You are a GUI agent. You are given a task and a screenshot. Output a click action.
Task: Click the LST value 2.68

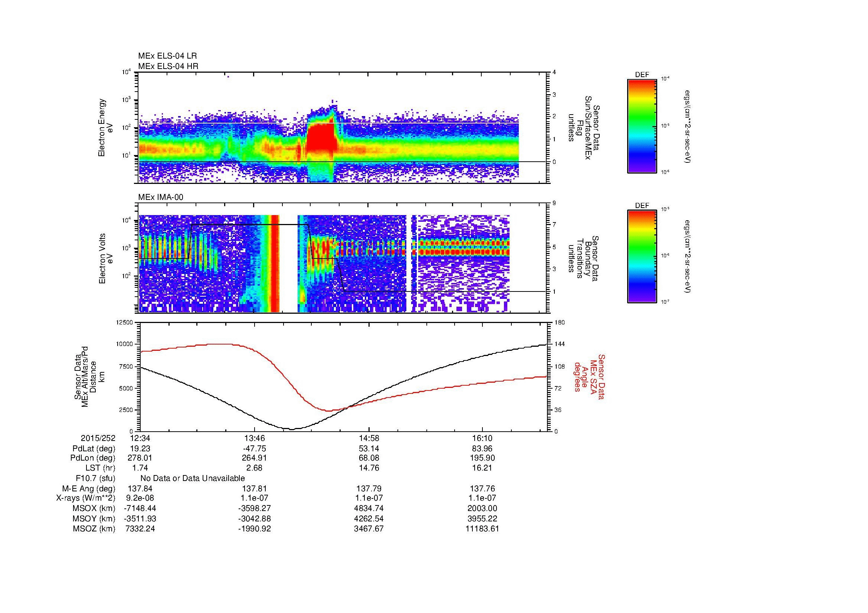point(255,468)
